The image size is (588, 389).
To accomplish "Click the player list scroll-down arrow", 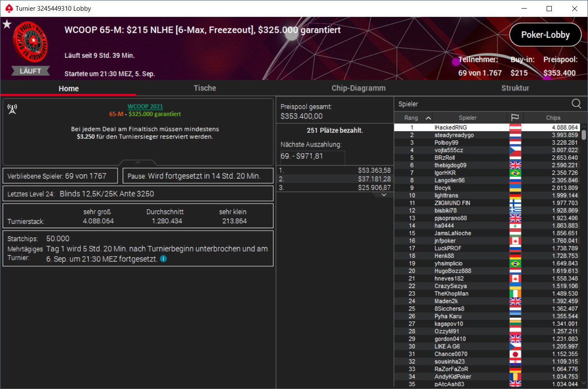I will click(x=584, y=383).
